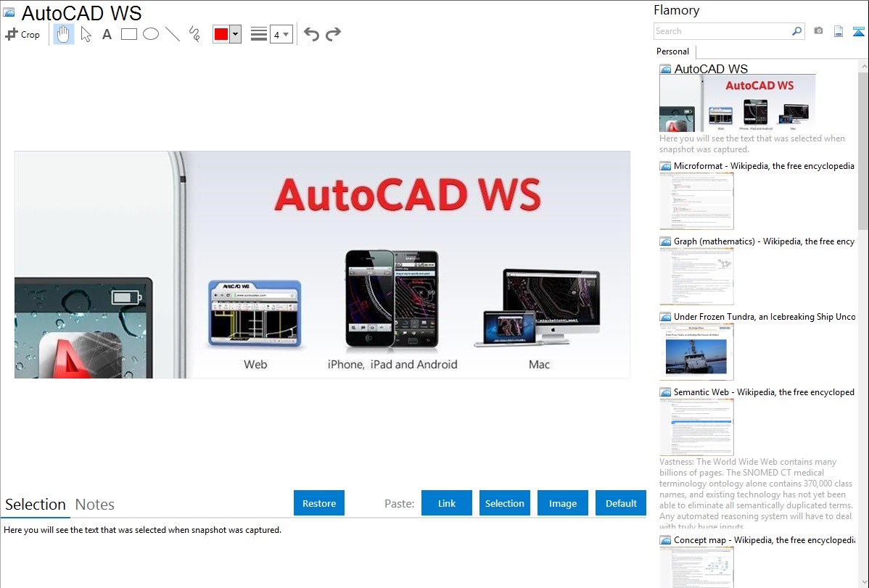
Task: Click the Default paste button
Action: [x=621, y=503]
